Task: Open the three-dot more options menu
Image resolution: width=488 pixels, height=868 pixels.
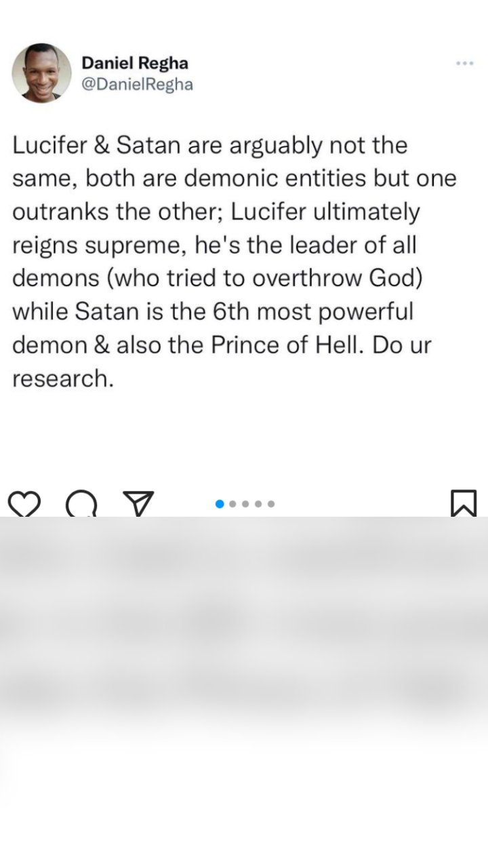Action: click(464, 63)
